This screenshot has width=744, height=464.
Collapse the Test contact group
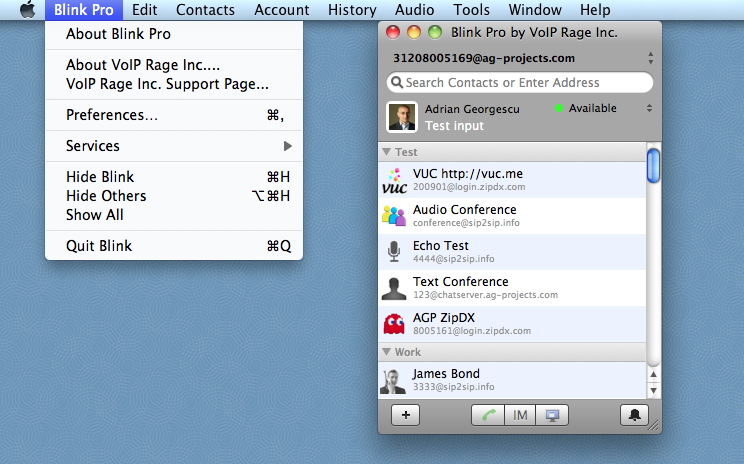[x=387, y=152]
